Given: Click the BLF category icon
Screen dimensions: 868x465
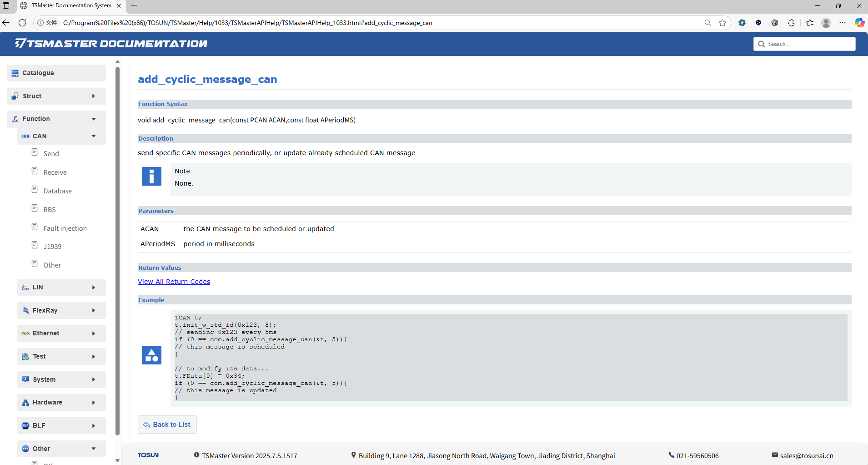Looking at the screenshot, I should pyautogui.click(x=25, y=426).
